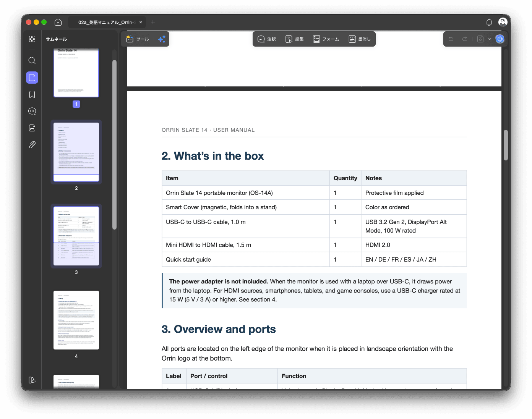Viewport: 532px width, 419px height.
Task: Open the ツール tools menu
Action: 138,39
